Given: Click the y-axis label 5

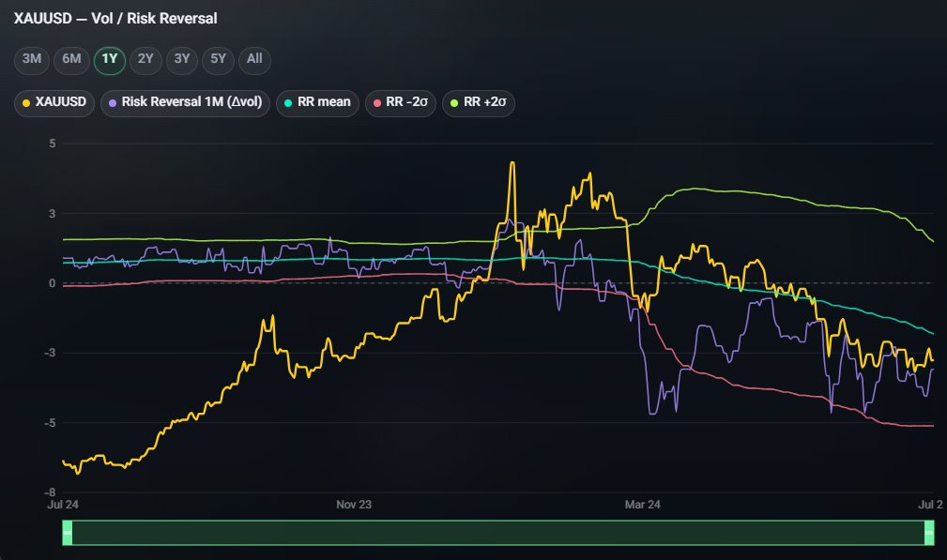Looking at the screenshot, I should point(53,144).
